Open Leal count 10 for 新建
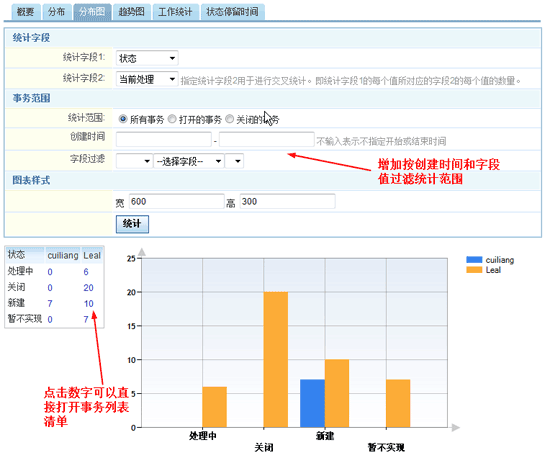Viewport: 550px width, 458px height. [89, 304]
